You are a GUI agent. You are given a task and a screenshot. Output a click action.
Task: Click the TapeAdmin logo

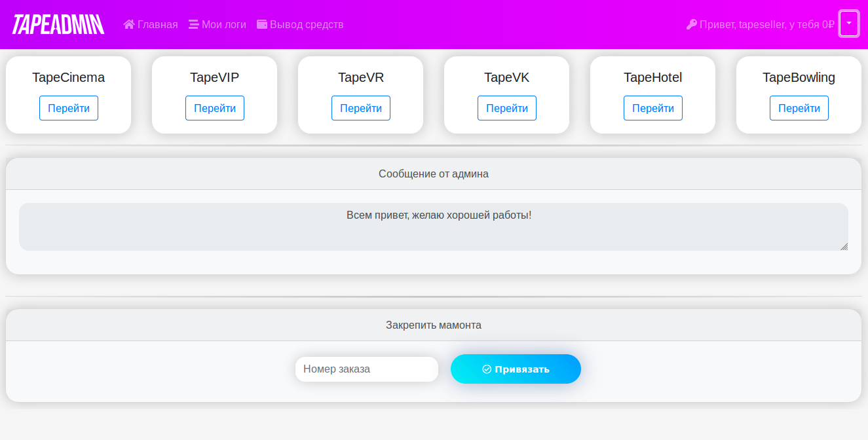(x=58, y=24)
